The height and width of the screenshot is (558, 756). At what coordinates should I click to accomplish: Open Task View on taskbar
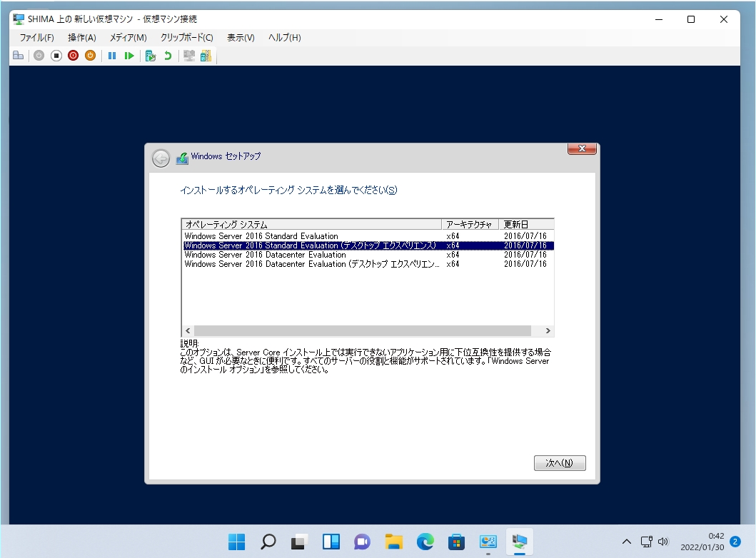coord(299,542)
